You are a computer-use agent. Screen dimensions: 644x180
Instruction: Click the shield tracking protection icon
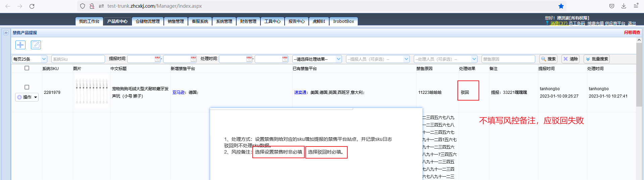(x=83, y=6)
